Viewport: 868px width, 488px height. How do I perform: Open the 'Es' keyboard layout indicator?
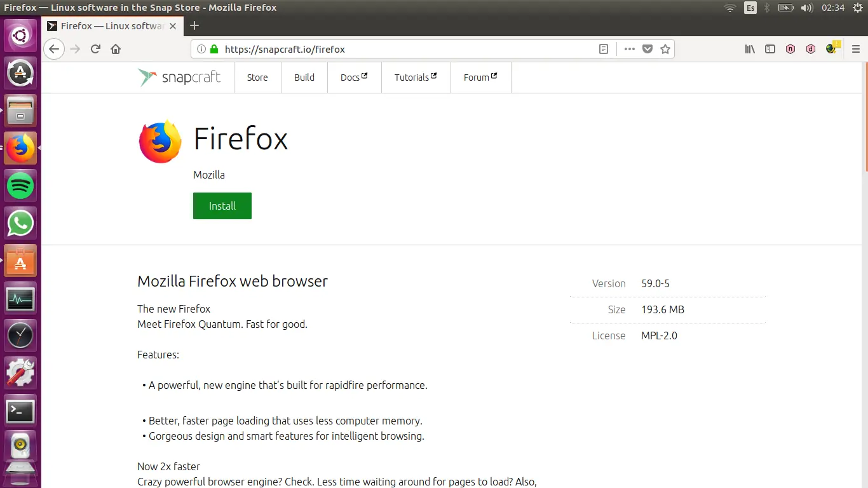[750, 8]
